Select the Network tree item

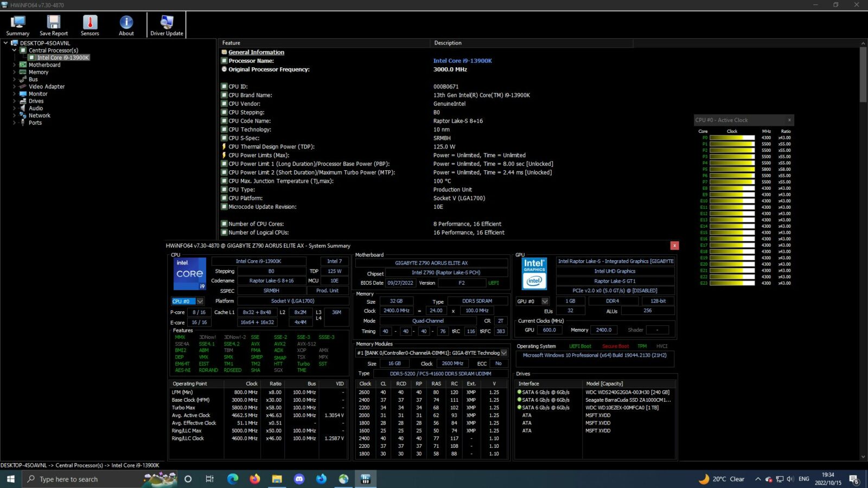40,115
